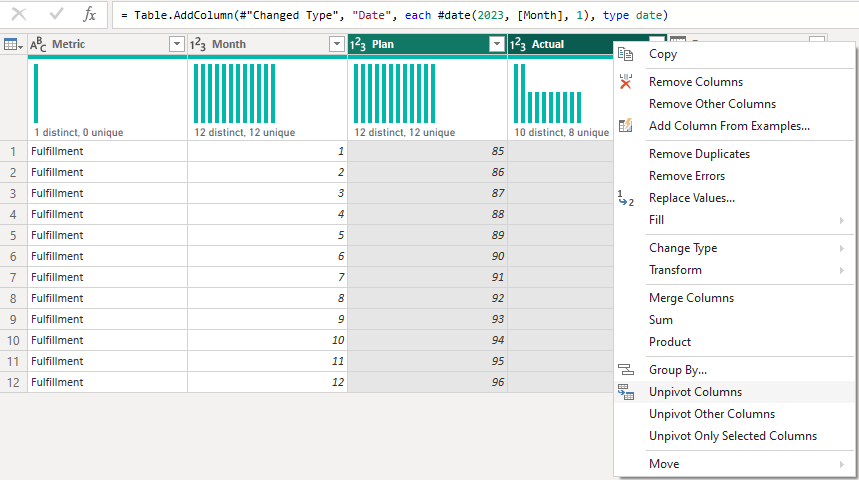Image resolution: width=859 pixels, height=480 pixels.
Task: Click the Plan cell with value 93
Action: click(427, 319)
